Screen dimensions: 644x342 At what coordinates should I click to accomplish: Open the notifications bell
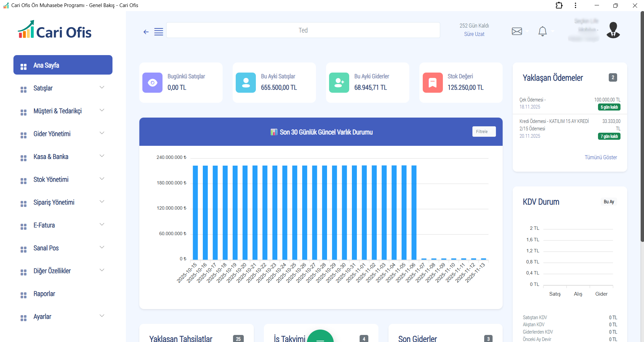click(x=543, y=31)
